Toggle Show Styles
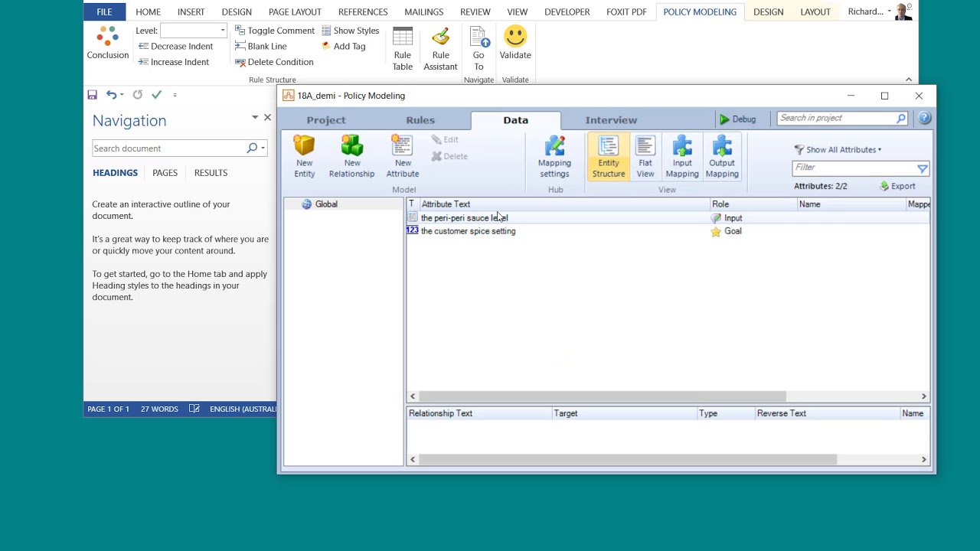Image resolution: width=980 pixels, height=551 pixels. pyautogui.click(x=351, y=31)
